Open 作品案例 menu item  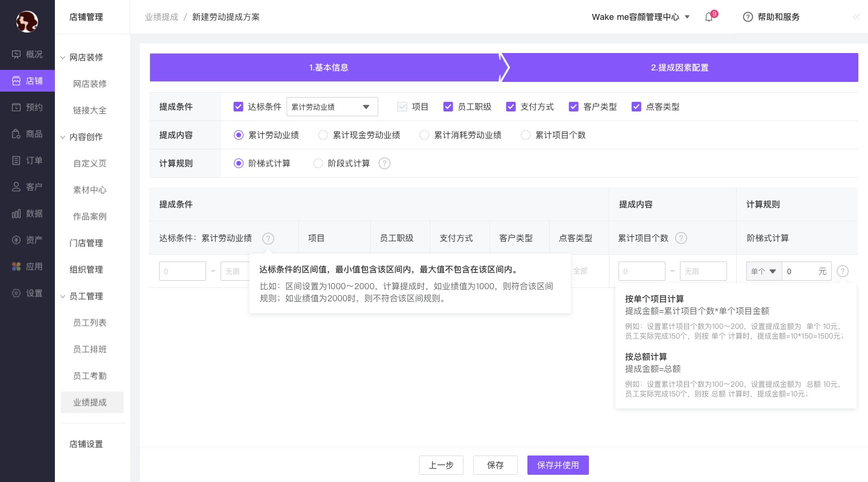[x=90, y=216]
